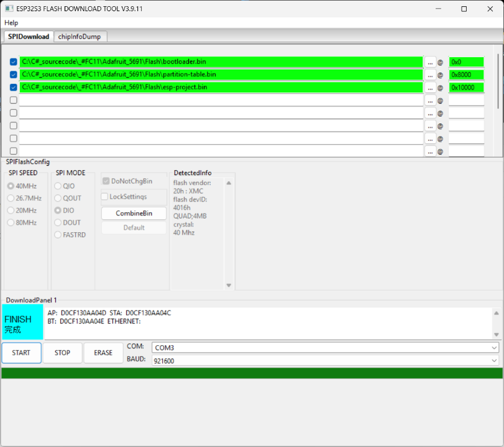Switch to the chipInfoDump tab
The width and height of the screenshot is (504, 447).
(80, 37)
